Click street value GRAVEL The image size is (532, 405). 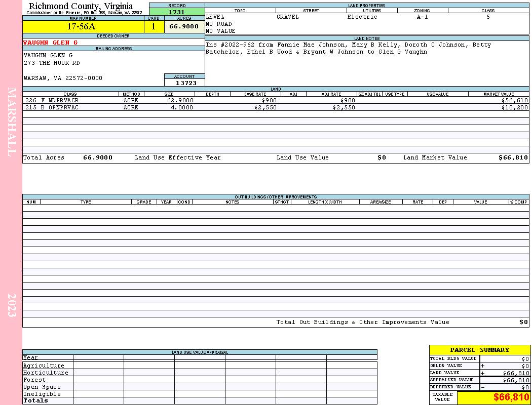[x=288, y=17]
